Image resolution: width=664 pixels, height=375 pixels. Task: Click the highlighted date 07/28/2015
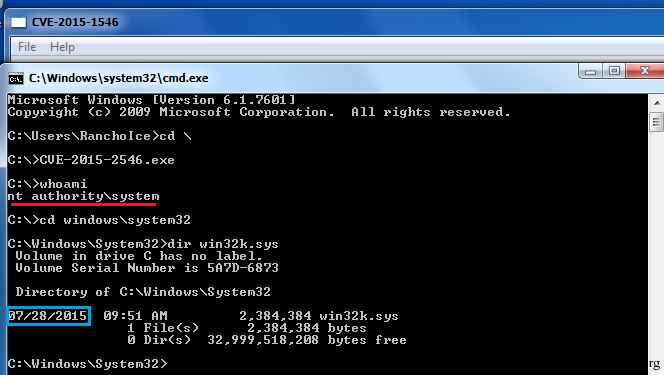[48, 316]
